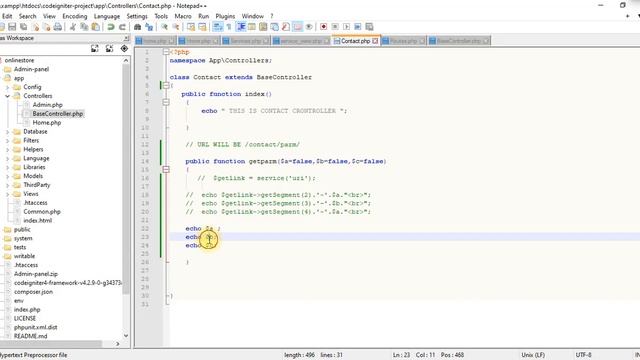
Task: Toggle synchronize horizontal scrolling icon
Action: coord(202,27)
